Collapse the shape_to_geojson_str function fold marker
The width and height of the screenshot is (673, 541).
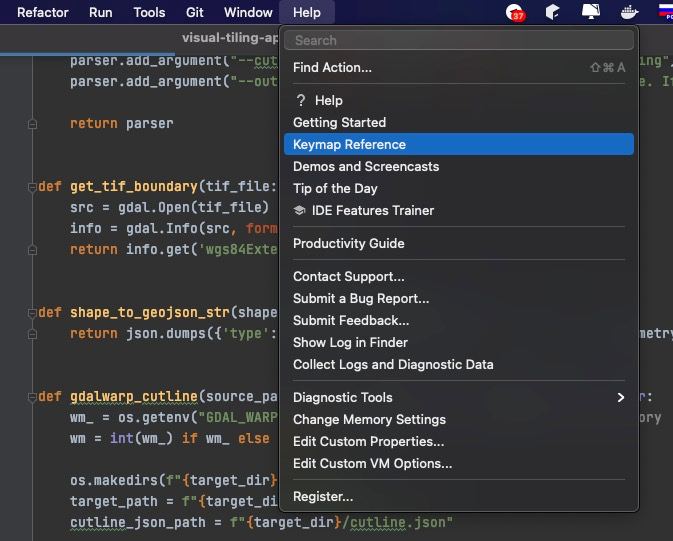(x=32, y=312)
